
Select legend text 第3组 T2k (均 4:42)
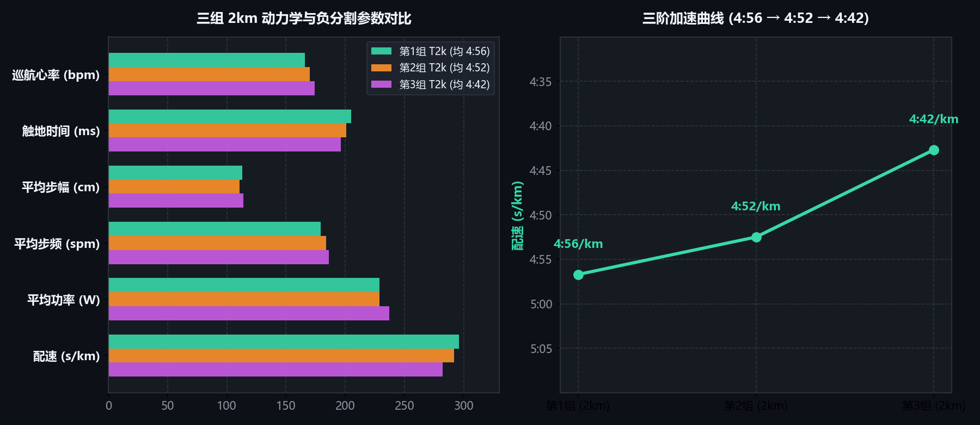[x=444, y=84]
